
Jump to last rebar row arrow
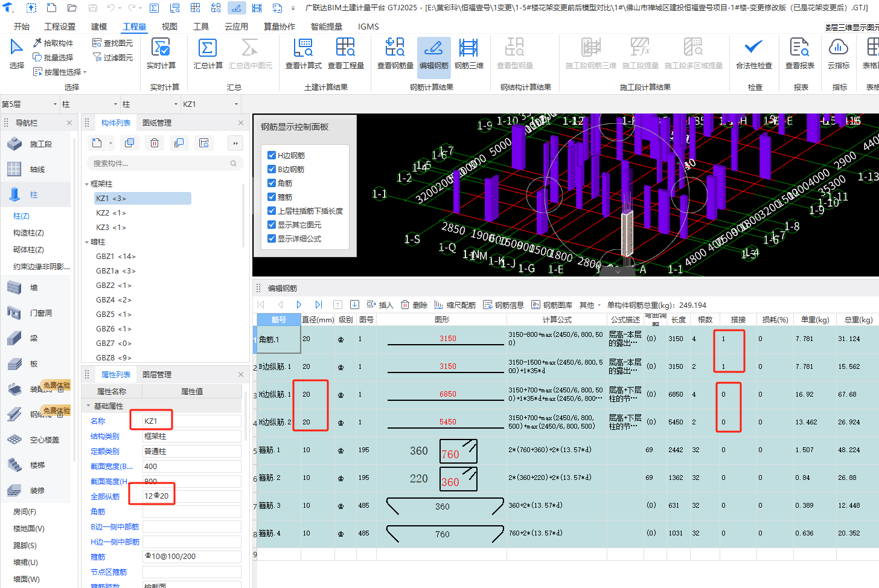(x=319, y=305)
